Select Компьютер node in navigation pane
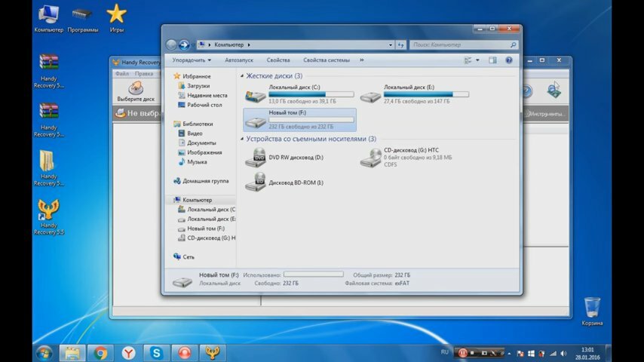 coord(198,200)
